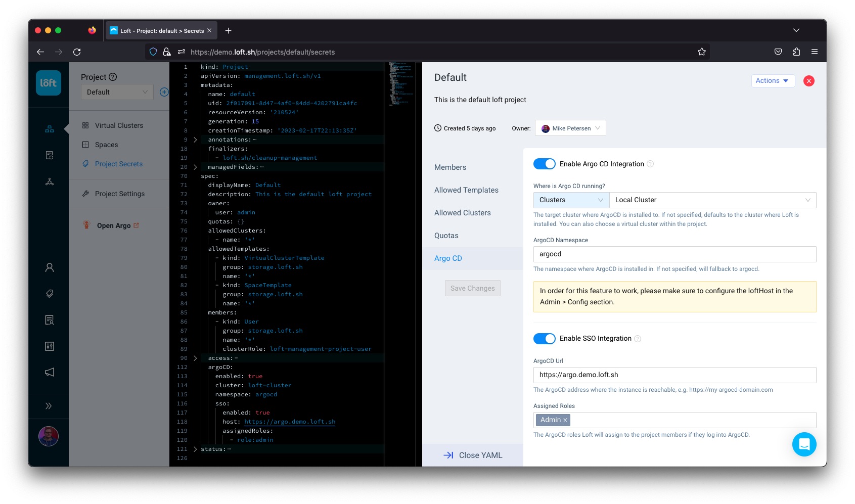Image resolution: width=855 pixels, height=504 pixels.
Task: Open the Allowed Clusters section
Action: (x=462, y=213)
